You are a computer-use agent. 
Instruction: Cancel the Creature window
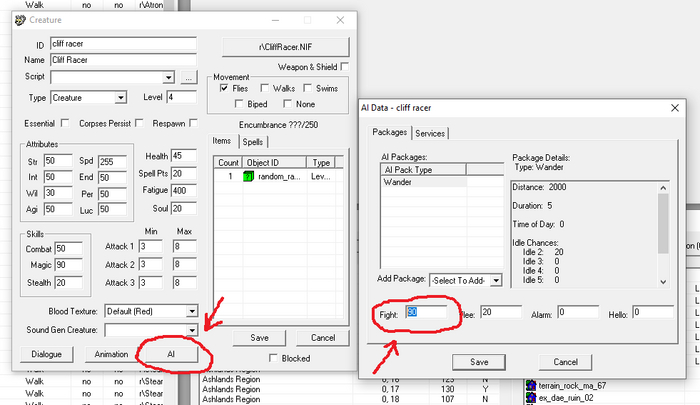323,338
